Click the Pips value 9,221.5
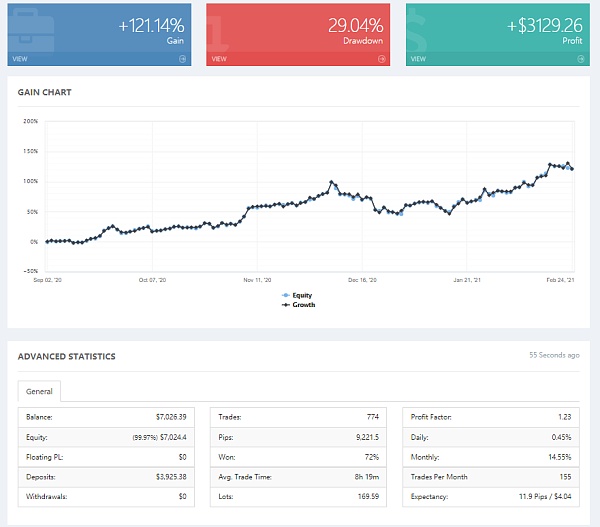Screen dimensions: 600x527 367,437
